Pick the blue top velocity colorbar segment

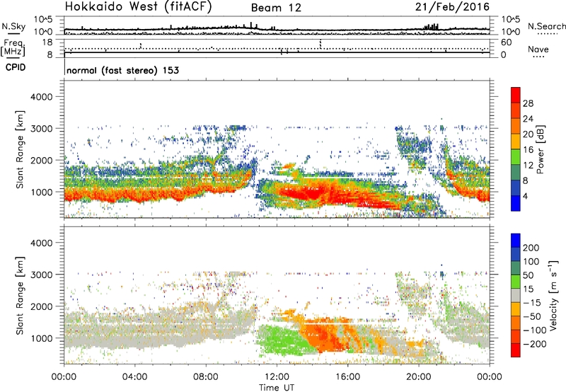[516, 241]
